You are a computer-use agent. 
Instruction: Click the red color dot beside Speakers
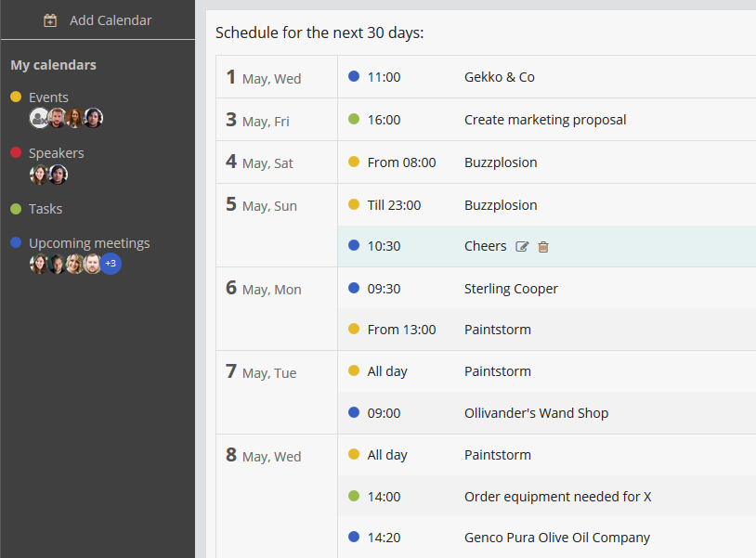tap(16, 153)
